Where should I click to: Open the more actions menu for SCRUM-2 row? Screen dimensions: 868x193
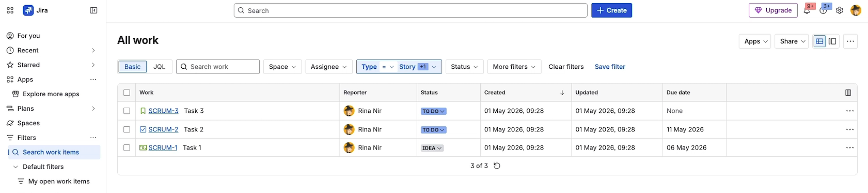pyautogui.click(x=850, y=129)
